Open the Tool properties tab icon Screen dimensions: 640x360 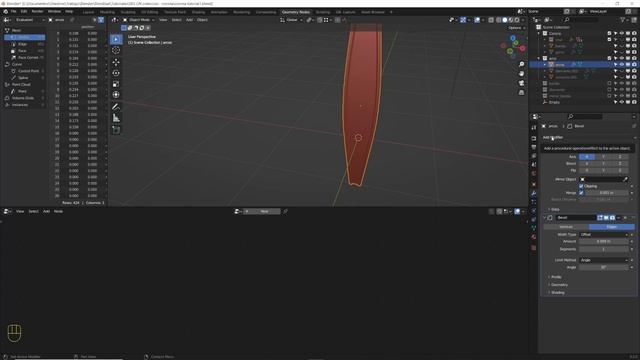pos(533,128)
